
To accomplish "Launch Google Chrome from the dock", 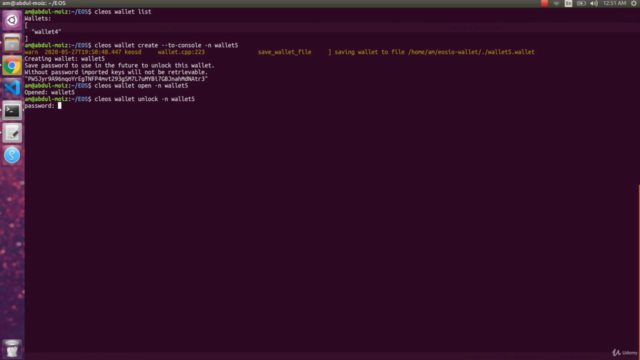I will (x=12, y=65).
